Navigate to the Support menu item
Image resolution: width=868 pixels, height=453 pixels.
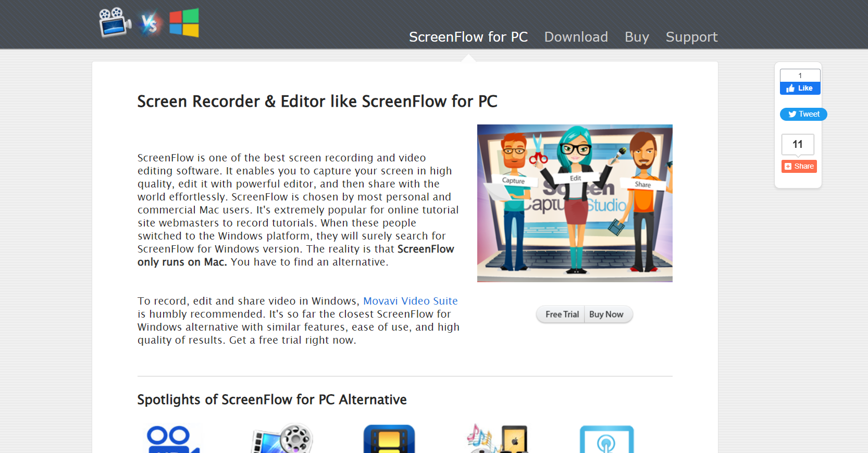coord(691,37)
